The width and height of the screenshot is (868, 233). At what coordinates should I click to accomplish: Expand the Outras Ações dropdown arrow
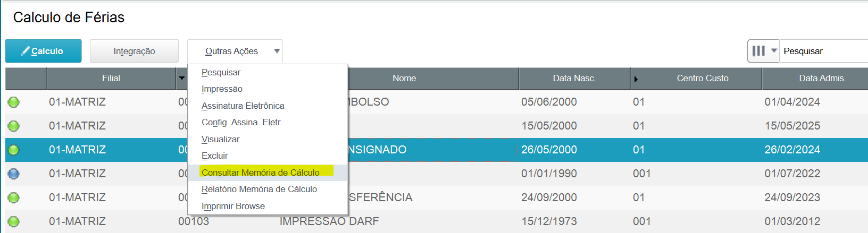tap(277, 51)
